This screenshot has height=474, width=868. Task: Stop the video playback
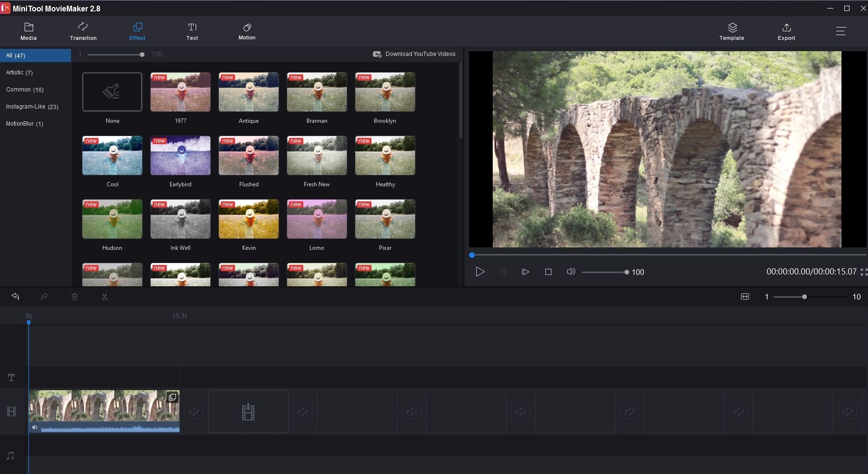[548, 272]
